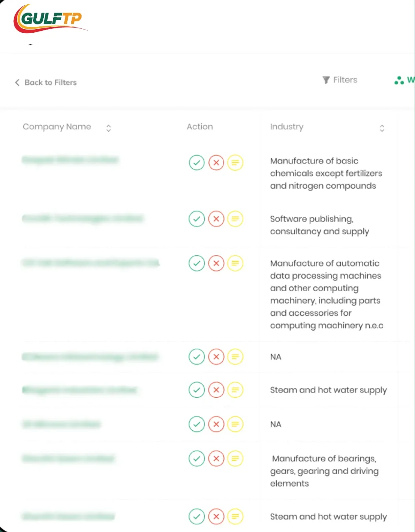This screenshot has height=532, width=415.
Task: Open Back to Filters
Action: [50, 82]
